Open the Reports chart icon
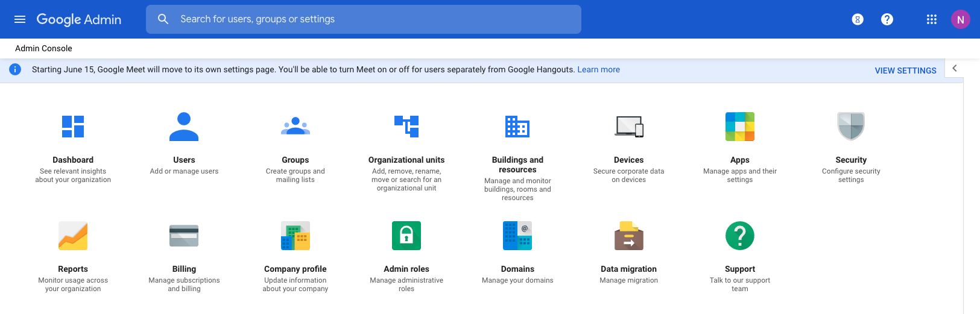The height and width of the screenshot is (314, 980). 73,236
